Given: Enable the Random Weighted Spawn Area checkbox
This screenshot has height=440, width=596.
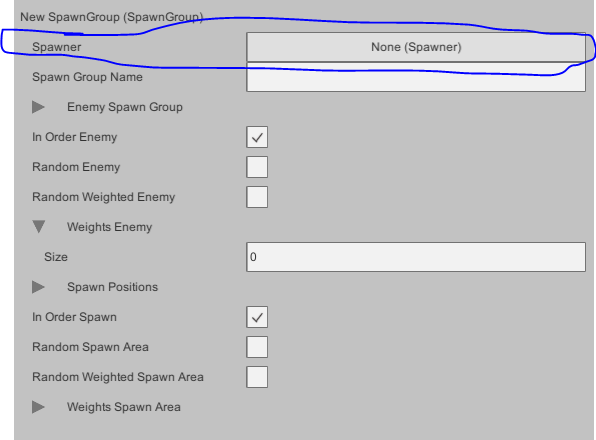Looking at the screenshot, I should coord(257,377).
